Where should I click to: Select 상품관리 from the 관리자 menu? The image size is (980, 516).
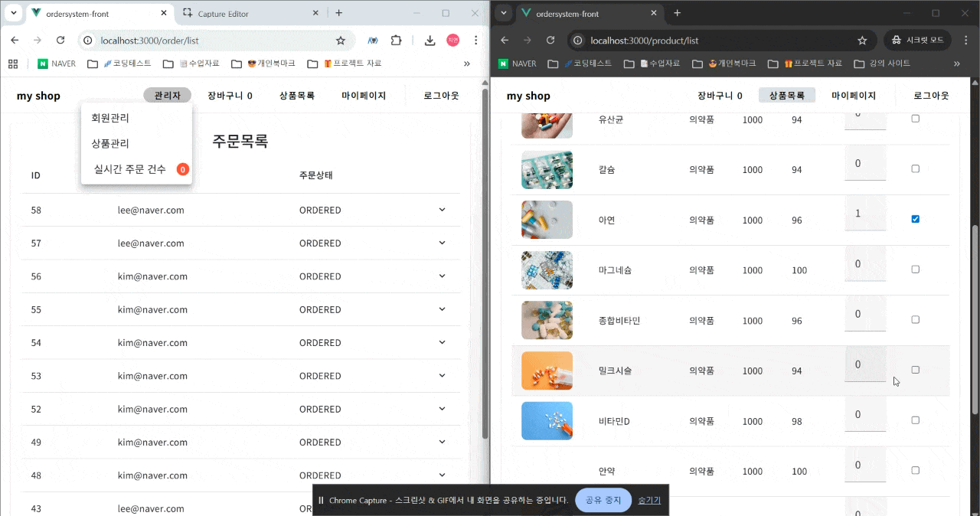136,143
